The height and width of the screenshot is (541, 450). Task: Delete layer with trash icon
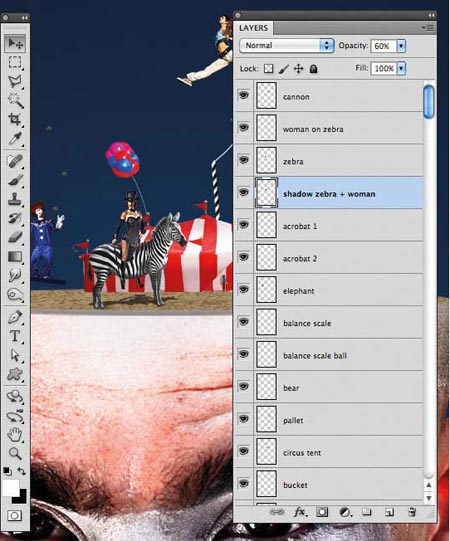pyautogui.click(x=412, y=512)
